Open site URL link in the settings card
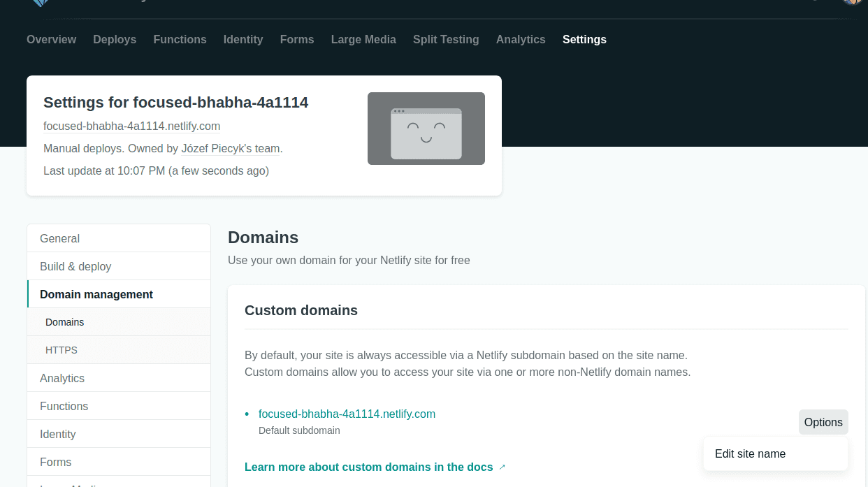The width and height of the screenshot is (868, 487). click(x=131, y=126)
